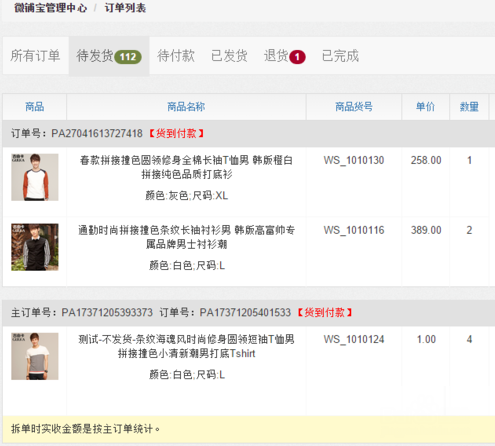495x446 pixels.
Task: Click the 商品 column header
Action: coord(35,107)
